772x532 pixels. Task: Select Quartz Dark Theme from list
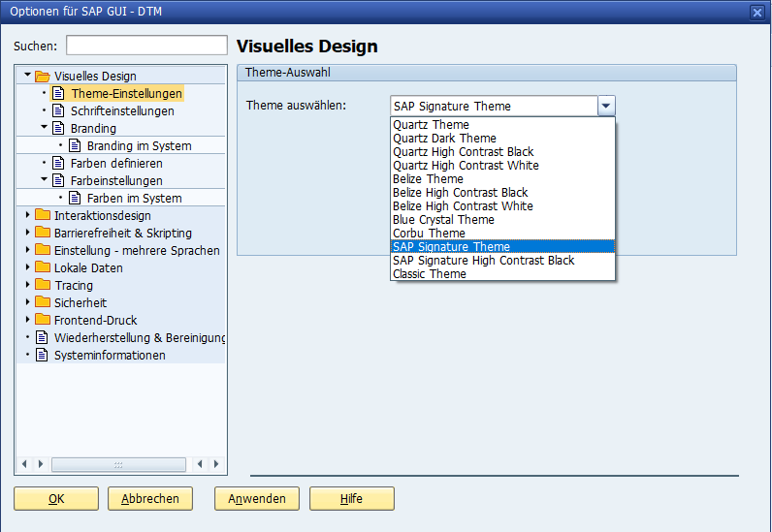pyautogui.click(x=444, y=139)
